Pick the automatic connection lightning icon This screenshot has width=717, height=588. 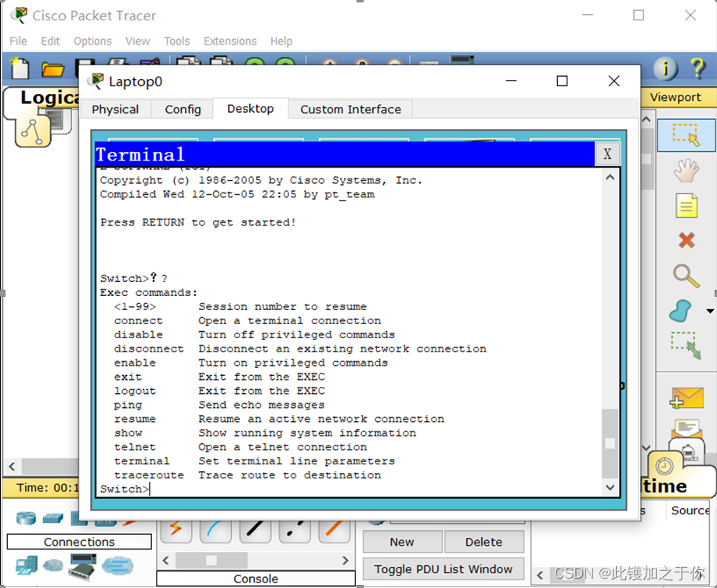[x=176, y=529]
